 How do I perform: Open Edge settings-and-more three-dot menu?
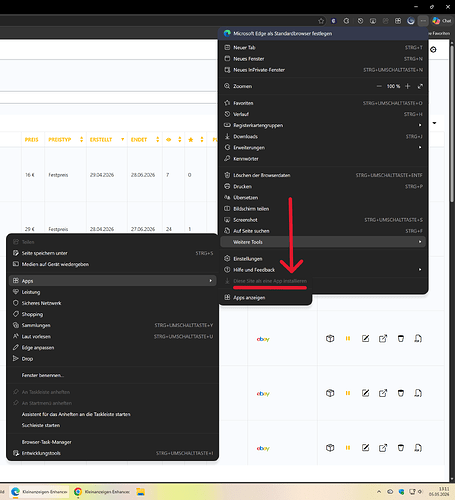click(x=423, y=21)
